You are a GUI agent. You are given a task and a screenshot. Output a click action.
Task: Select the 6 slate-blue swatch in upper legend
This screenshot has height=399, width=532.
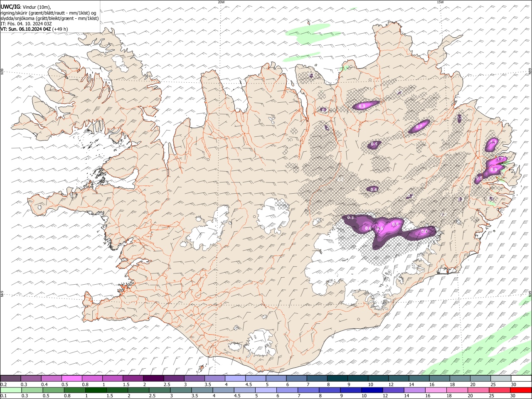tap(296, 378)
